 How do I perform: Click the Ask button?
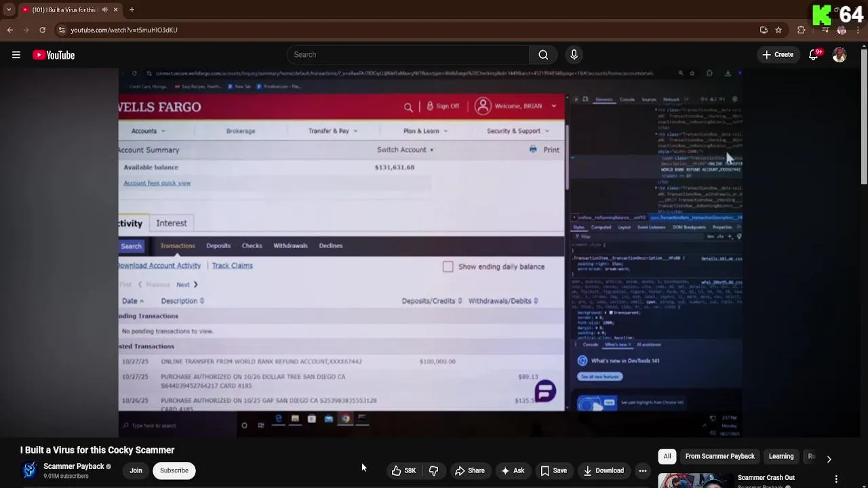tap(512, 470)
